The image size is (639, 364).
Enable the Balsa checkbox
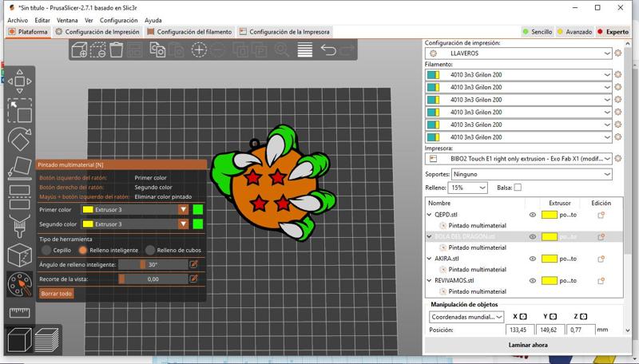click(x=518, y=188)
